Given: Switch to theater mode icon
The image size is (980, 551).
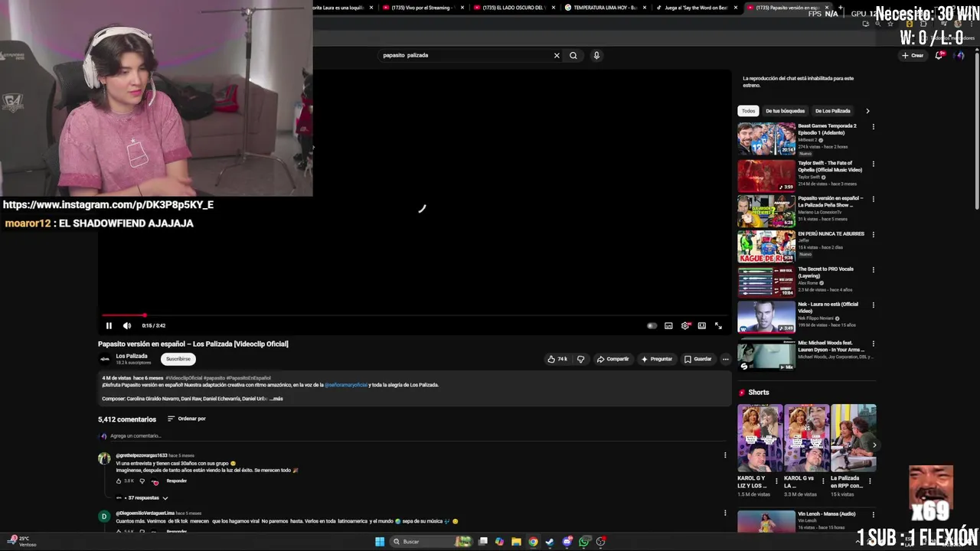Looking at the screenshot, I should pyautogui.click(x=701, y=326).
